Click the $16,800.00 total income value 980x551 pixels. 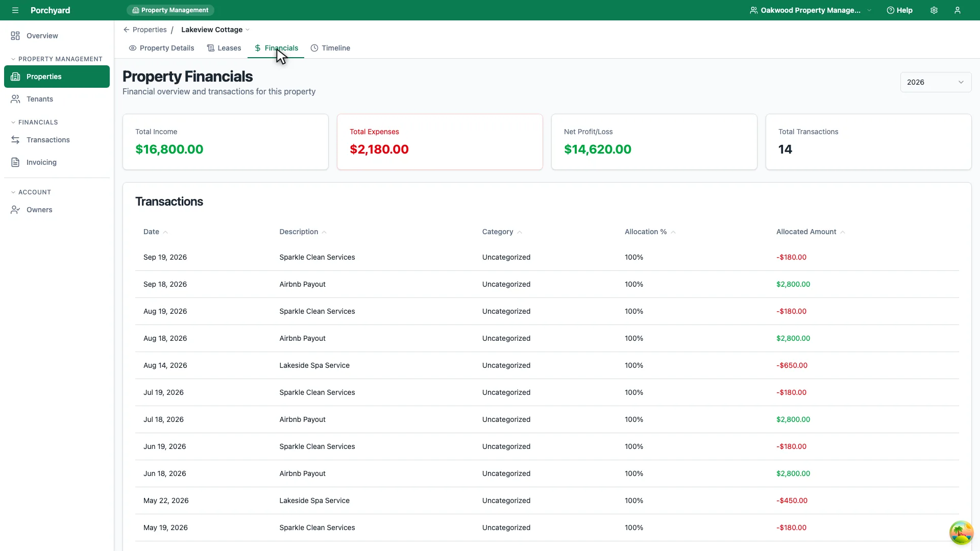click(169, 149)
